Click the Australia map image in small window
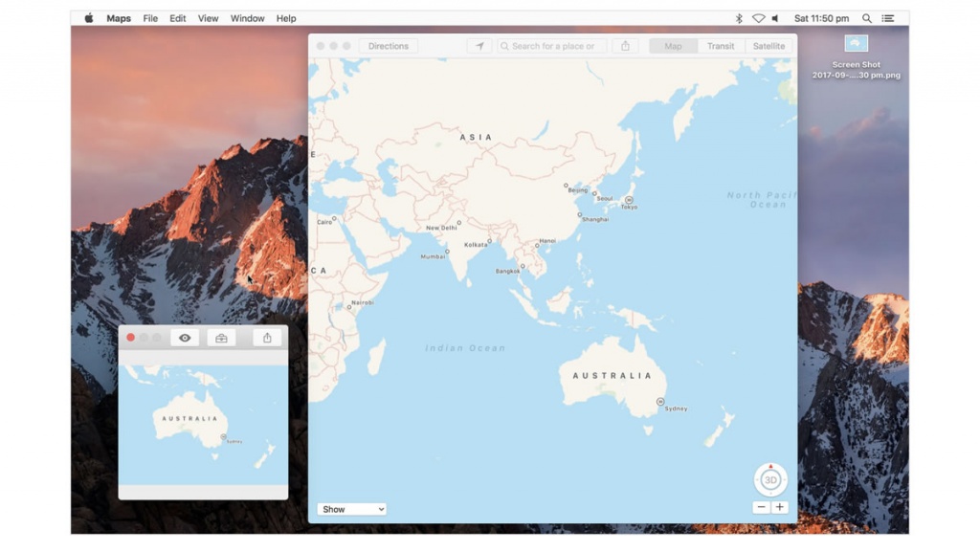 (203, 425)
